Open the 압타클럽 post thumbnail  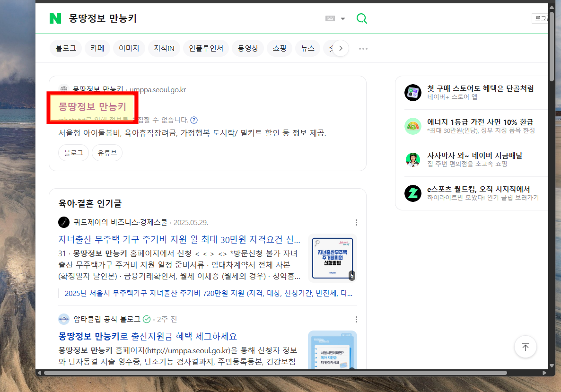click(x=333, y=350)
